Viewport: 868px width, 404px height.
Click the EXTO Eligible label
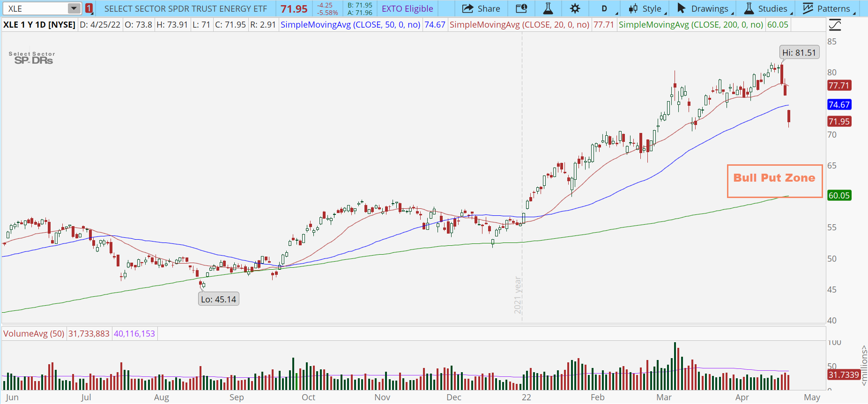[x=408, y=8]
